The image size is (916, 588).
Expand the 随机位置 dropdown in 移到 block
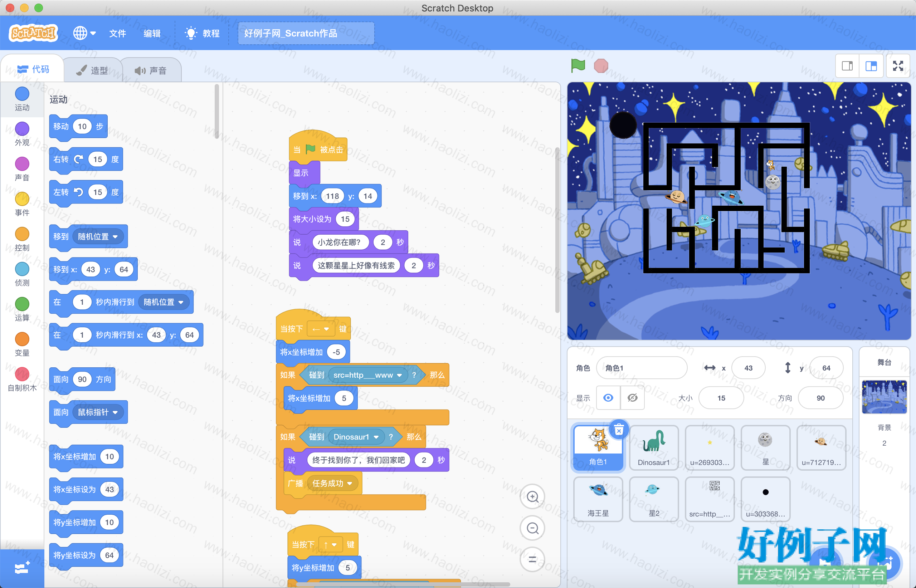pyautogui.click(x=98, y=237)
